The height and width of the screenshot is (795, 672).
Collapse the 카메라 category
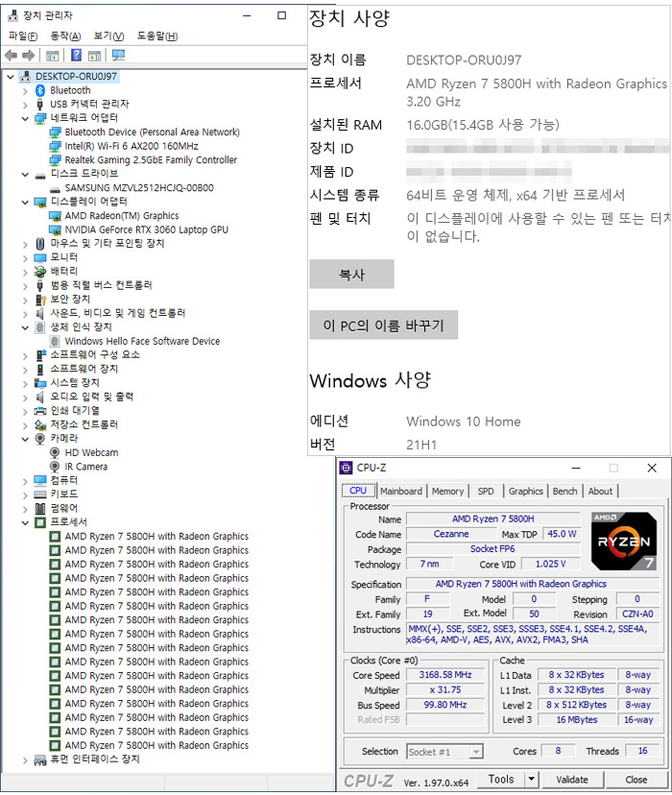(25, 439)
